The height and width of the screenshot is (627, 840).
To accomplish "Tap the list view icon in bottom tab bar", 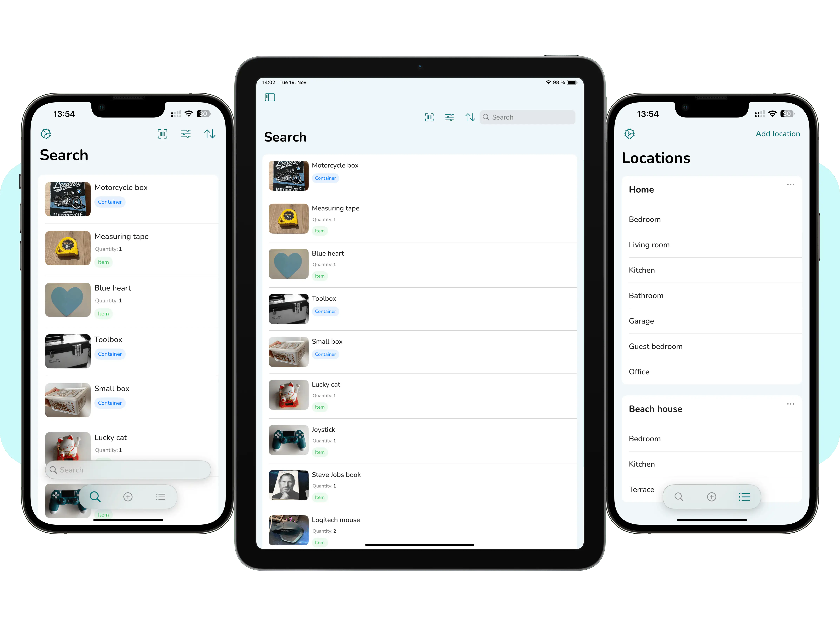I will point(161,497).
